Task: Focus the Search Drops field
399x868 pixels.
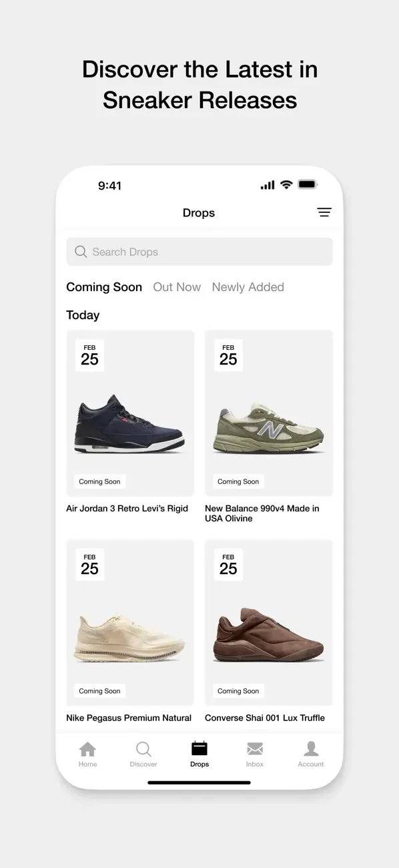Action: (199, 252)
